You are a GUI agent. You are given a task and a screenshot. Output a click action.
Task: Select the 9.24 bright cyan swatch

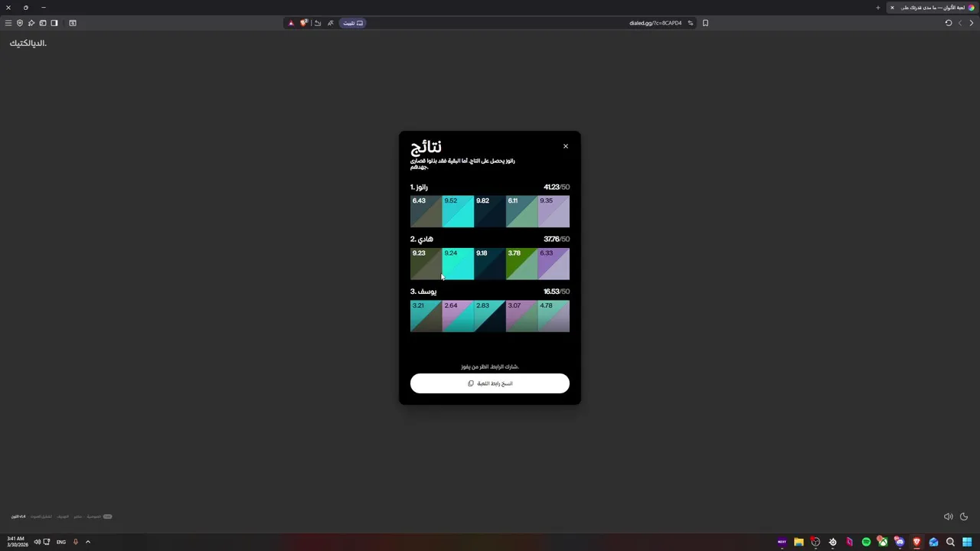click(x=458, y=263)
